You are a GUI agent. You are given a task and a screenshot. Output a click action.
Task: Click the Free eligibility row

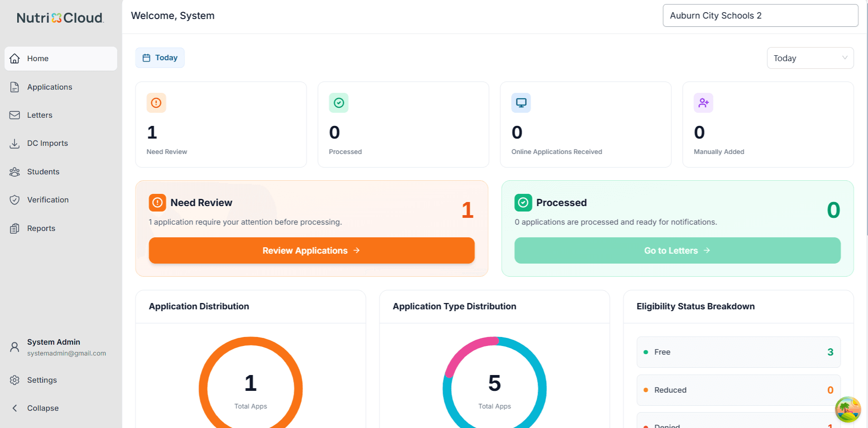pyautogui.click(x=739, y=352)
